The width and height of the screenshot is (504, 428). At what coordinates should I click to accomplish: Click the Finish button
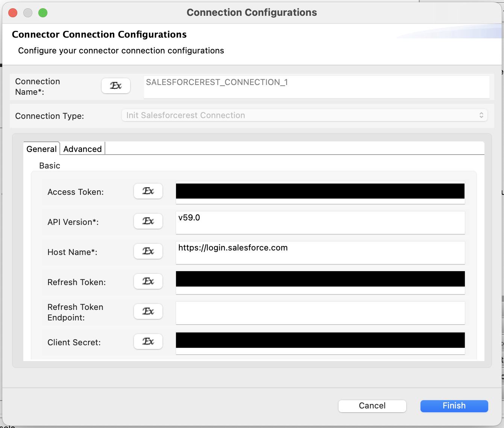tap(454, 406)
